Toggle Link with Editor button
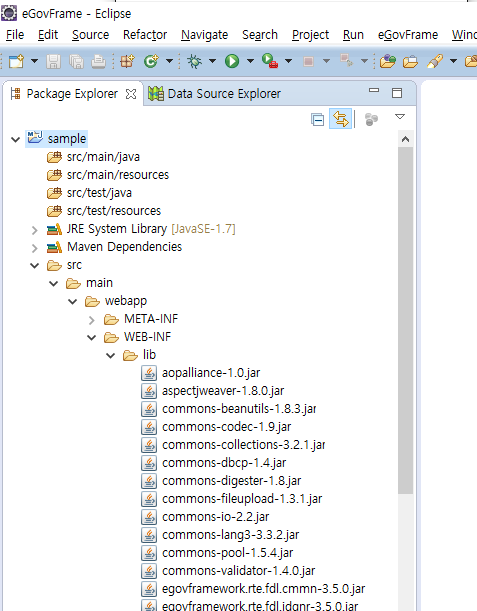This screenshot has width=477, height=611. (x=341, y=119)
